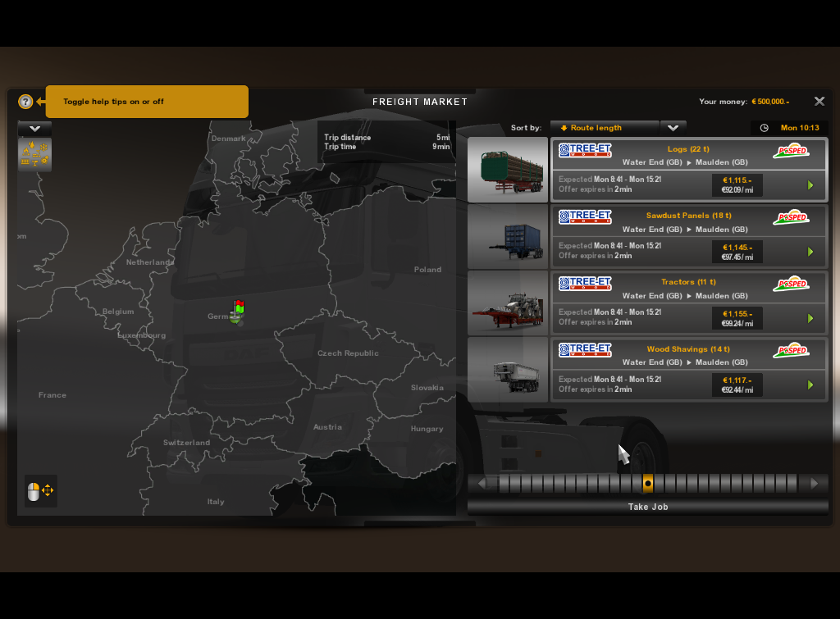Click the green arrow on Sawdust Panels job
The height and width of the screenshot is (619, 840).
(x=810, y=252)
